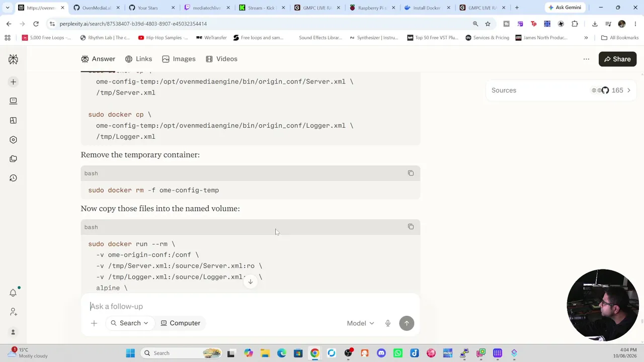The image size is (644, 362).
Task: Click text 'Remove the temporary container:'
Action: pyautogui.click(x=140, y=155)
